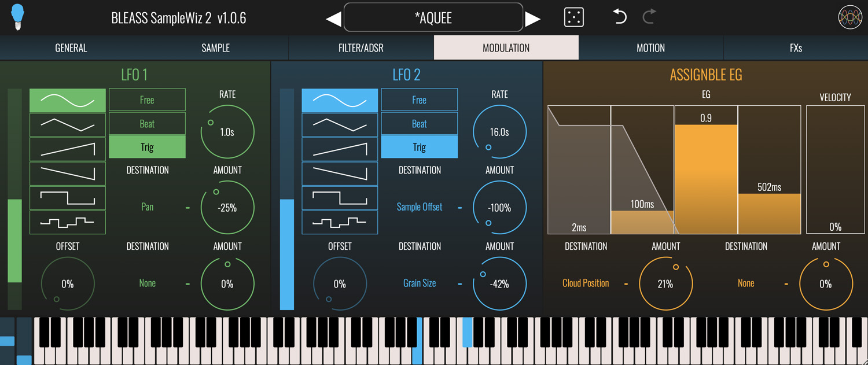Click the undo arrow icon
Image resolution: width=868 pixels, height=365 pixels.
[x=620, y=17]
